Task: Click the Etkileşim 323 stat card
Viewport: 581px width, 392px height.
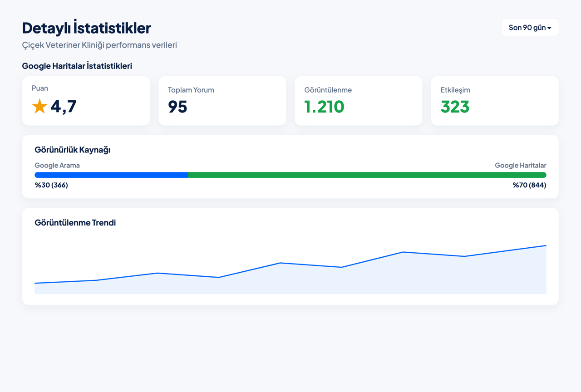Action: pos(495,101)
